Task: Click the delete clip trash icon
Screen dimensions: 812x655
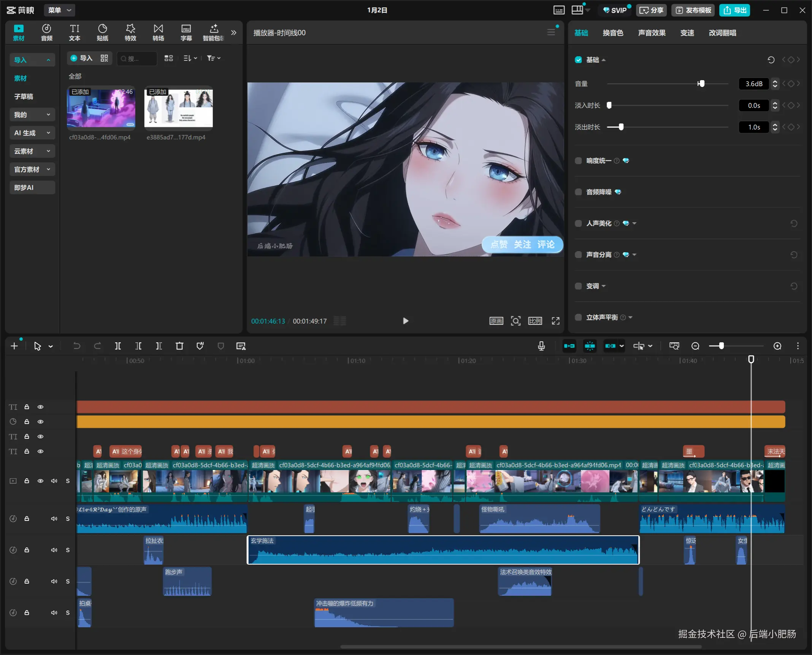Action: (x=179, y=346)
